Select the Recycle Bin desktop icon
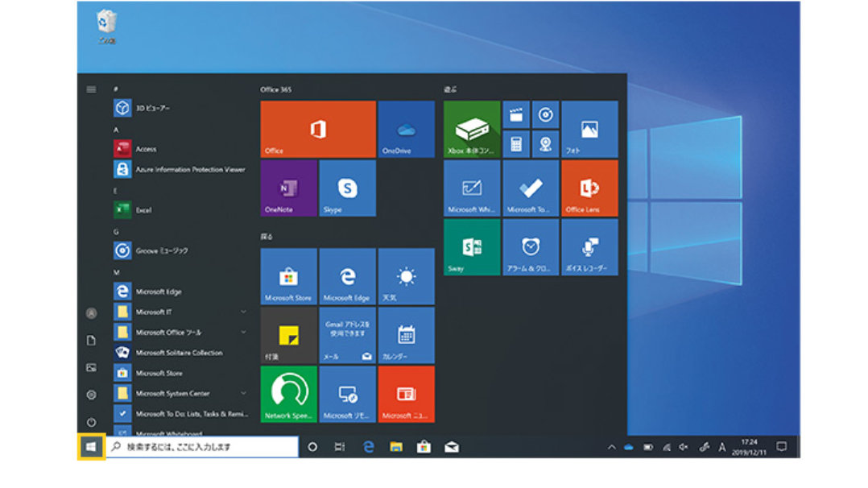This screenshot has width=868, height=488. (106, 27)
